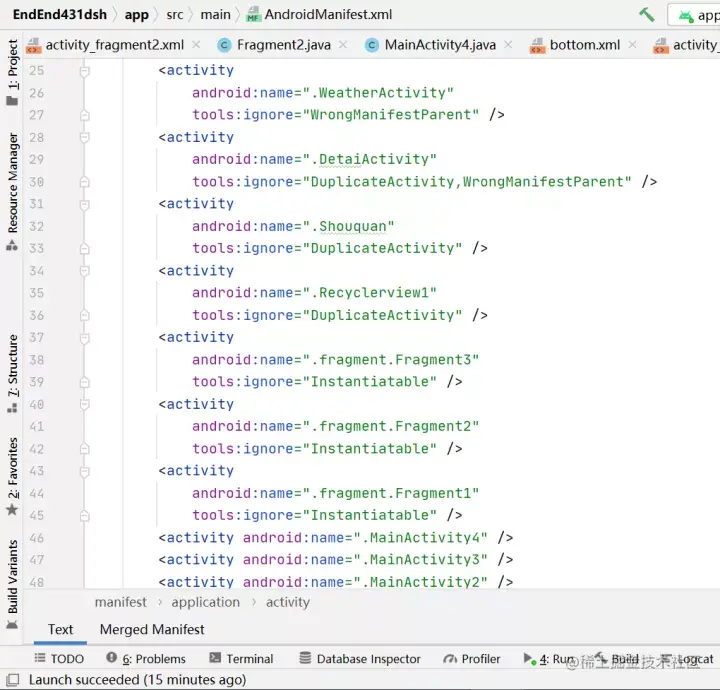Click EndEnd431dsh in the breadcrumb path

(60, 15)
